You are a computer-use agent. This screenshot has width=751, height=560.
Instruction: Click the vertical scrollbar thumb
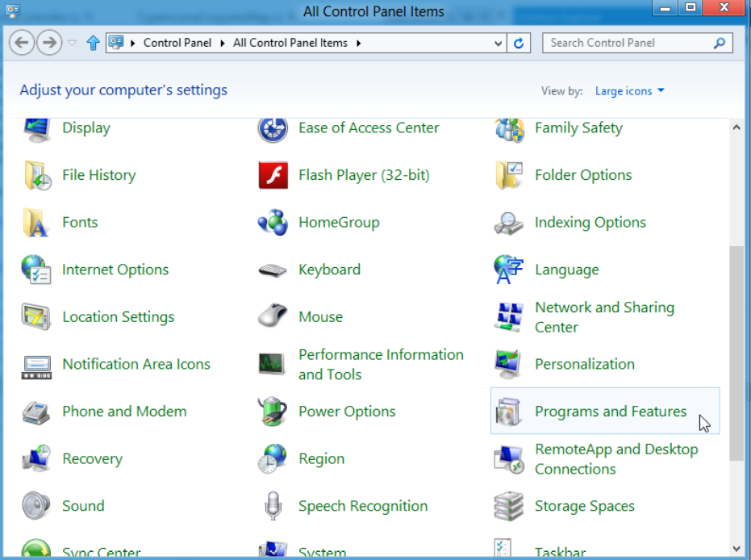(x=736, y=353)
